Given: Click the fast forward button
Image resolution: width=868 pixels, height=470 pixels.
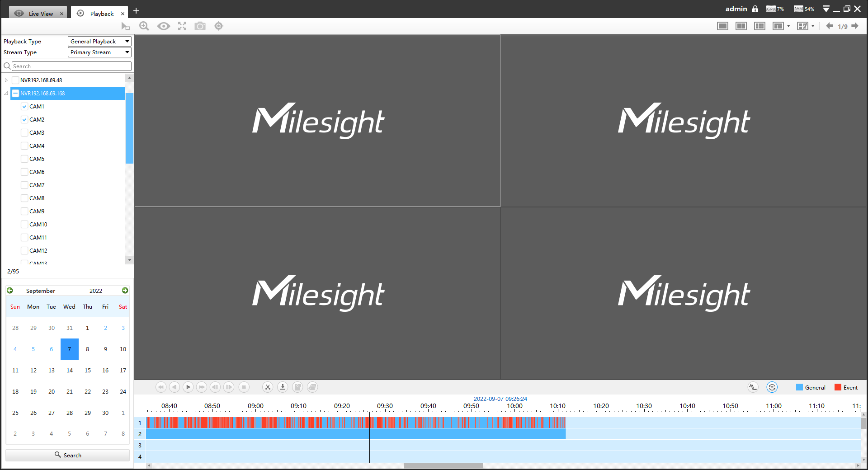Looking at the screenshot, I should pyautogui.click(x=202, y=387).
